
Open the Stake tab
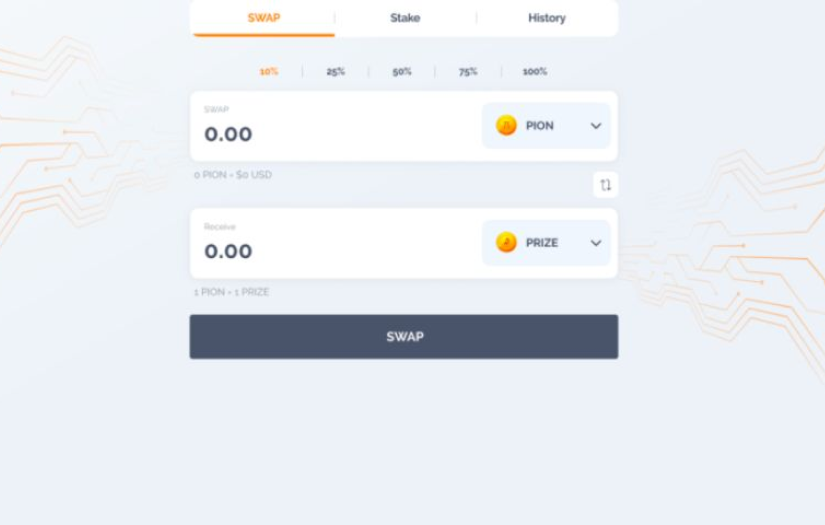point(405,18)
